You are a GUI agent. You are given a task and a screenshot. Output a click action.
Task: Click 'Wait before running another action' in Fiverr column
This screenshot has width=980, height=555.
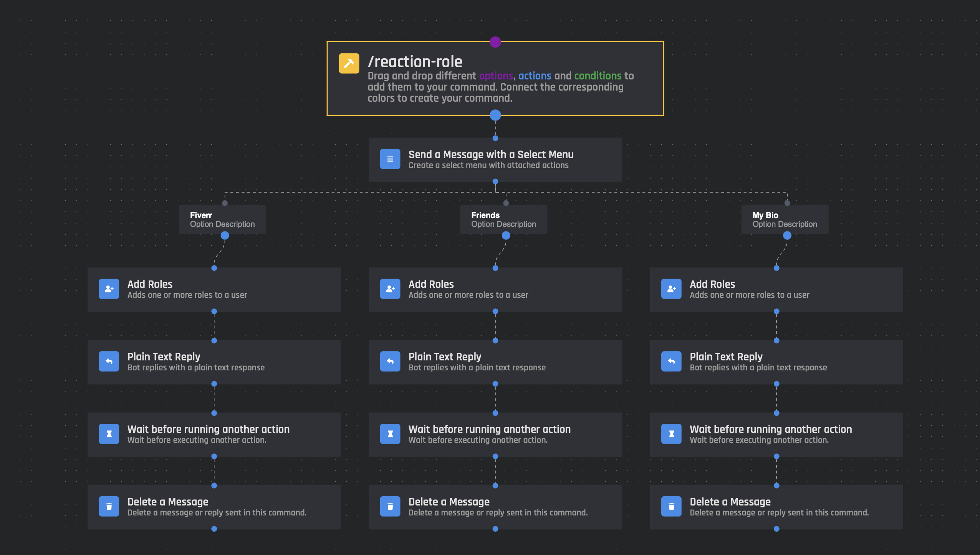pos(209,429)
